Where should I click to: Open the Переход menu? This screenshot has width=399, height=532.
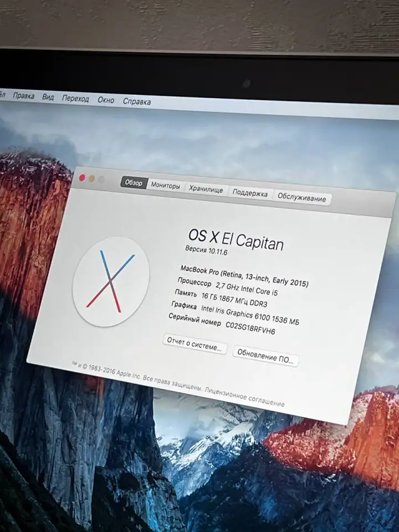pos(75,99)
